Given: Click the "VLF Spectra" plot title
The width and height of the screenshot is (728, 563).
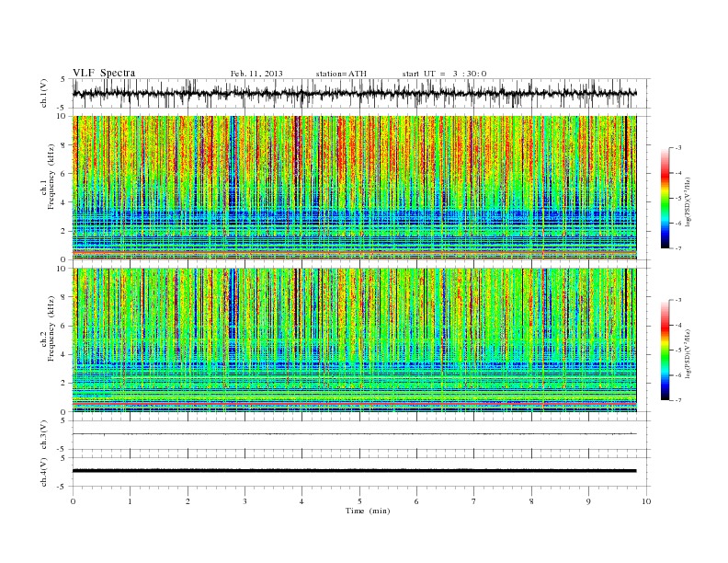Looking at the screenshot, I should 104,73.
